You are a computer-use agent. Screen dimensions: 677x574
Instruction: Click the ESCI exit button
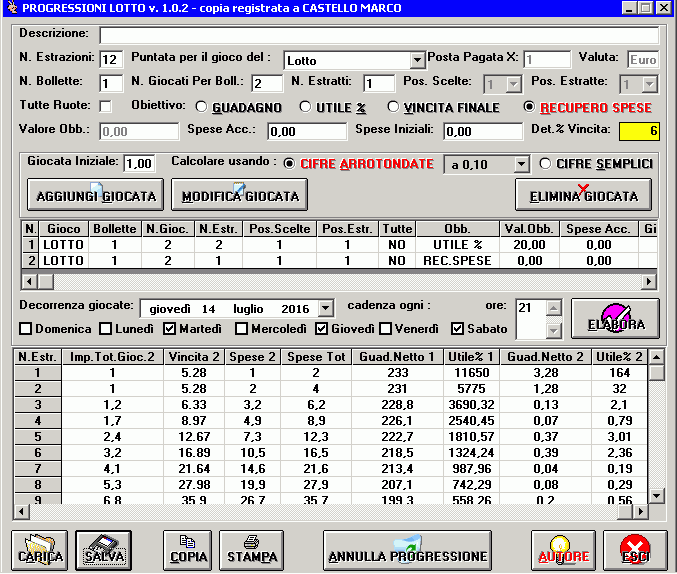[x=635, y=550]
